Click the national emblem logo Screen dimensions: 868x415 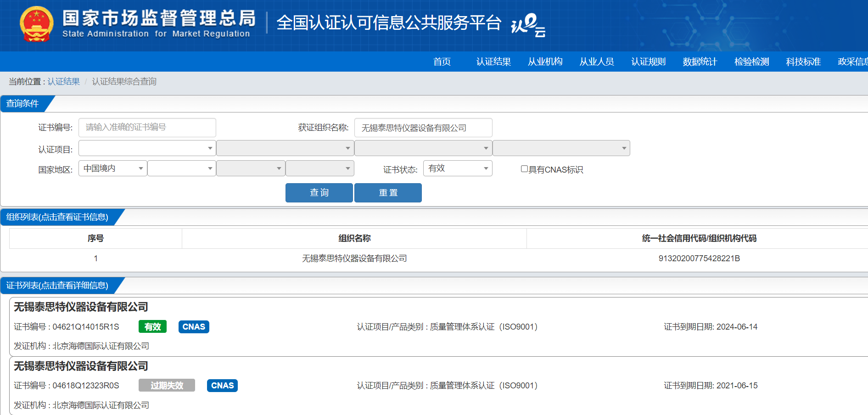(x=37, y=24)
